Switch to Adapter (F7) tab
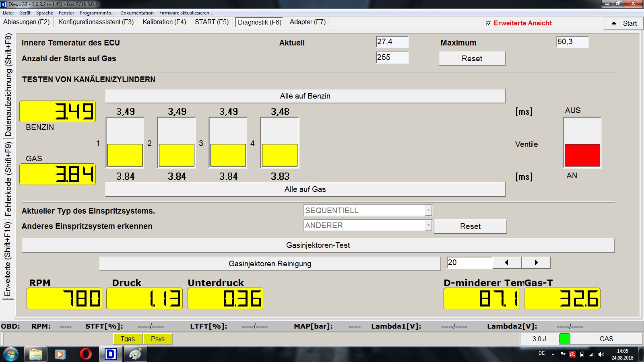Viewport: 644px width, 362px height. [308, 22]
